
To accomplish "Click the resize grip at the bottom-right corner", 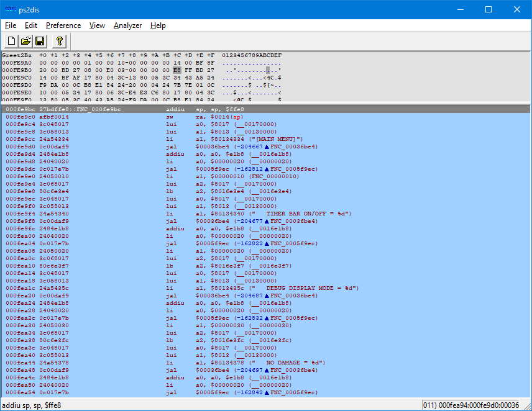I will point(528,407).
